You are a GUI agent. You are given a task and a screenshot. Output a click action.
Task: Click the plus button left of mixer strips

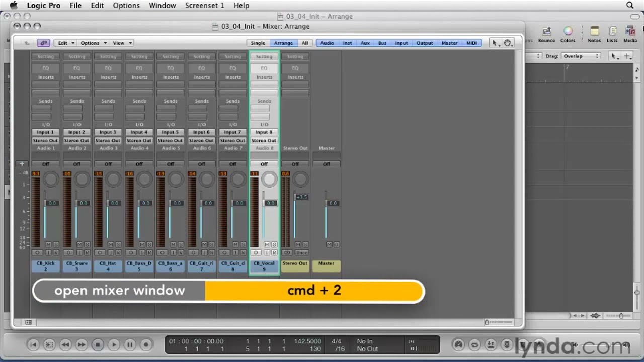pyautogui.click(x=22, y=164)
